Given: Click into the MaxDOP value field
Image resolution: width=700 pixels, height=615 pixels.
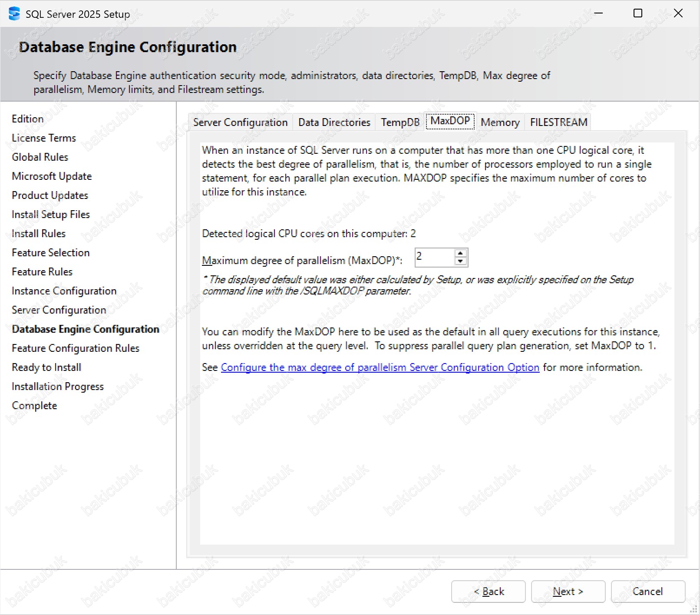Looking at the screenshot, I should (435, 257).
